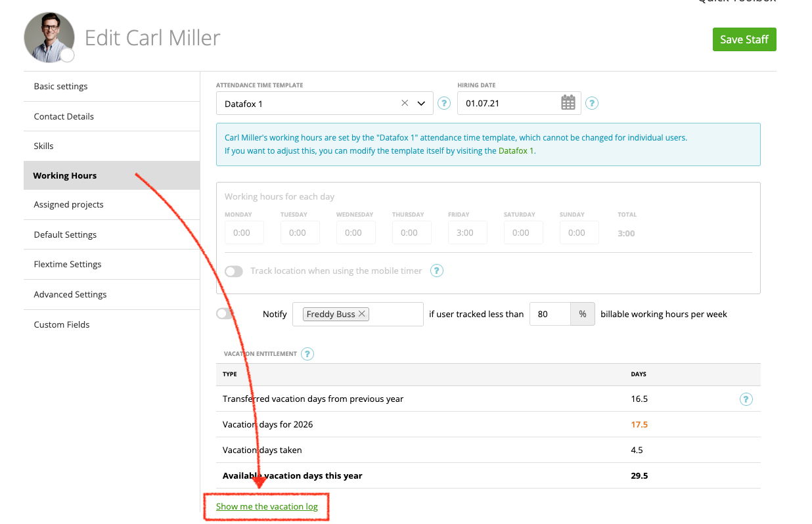Click the billable hours percentage field

[x=550, y=314]
